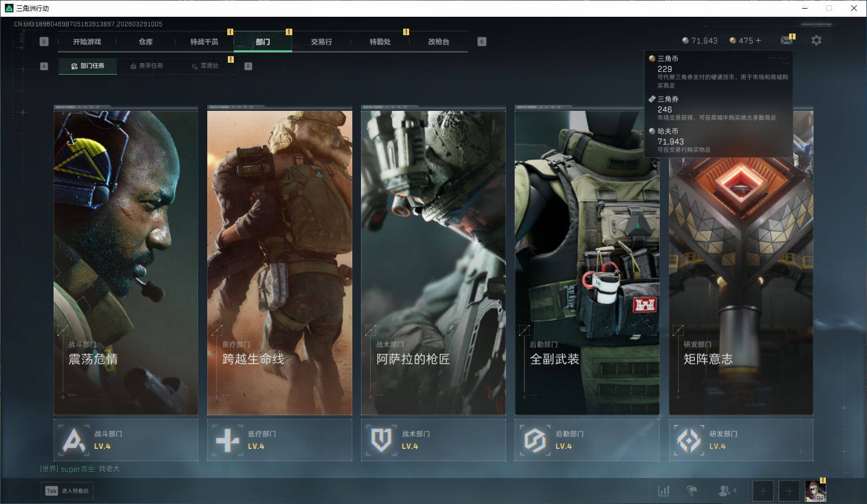Click the 后勤部门 hexagon icon
Image resolution: width=867 pixels, height=504 pixels.
coord(535,440)
